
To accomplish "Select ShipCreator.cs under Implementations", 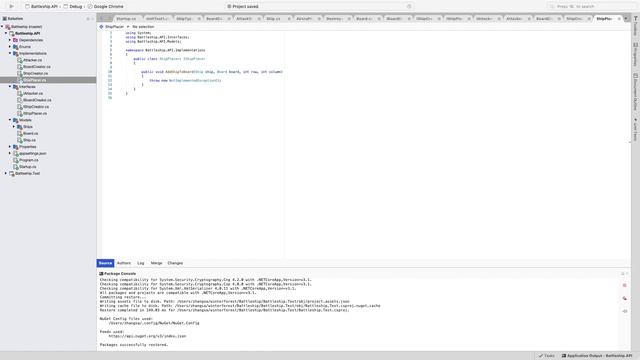I will [x=35, y=73].
